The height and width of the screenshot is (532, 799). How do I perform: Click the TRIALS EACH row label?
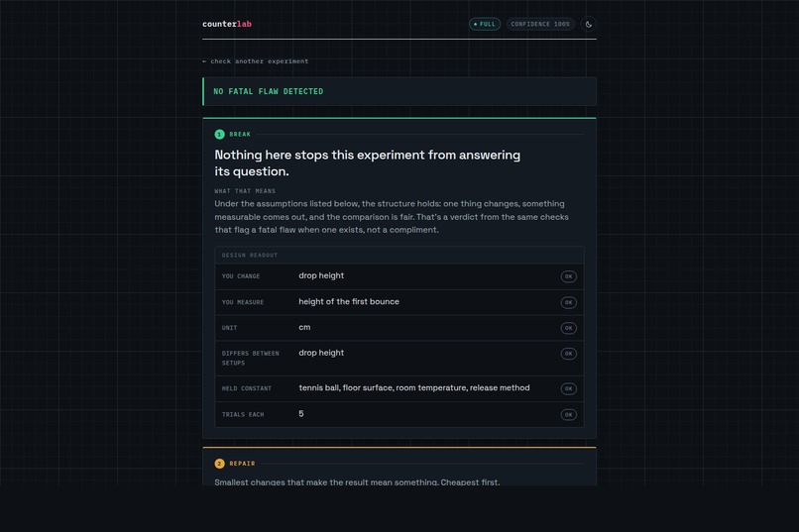(243, 414)
